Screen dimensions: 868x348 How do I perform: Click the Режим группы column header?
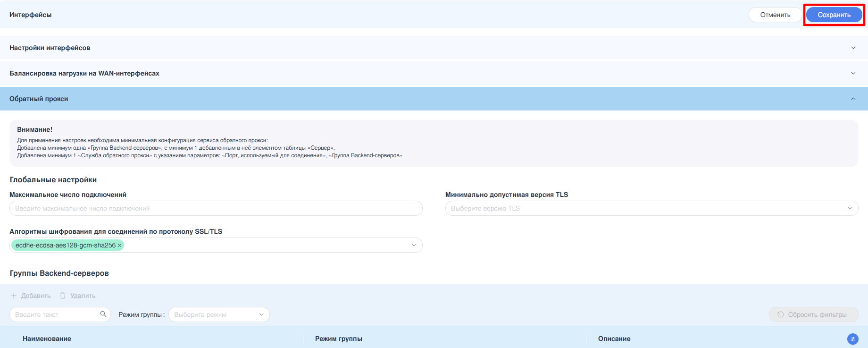click(x=338, y=339)
